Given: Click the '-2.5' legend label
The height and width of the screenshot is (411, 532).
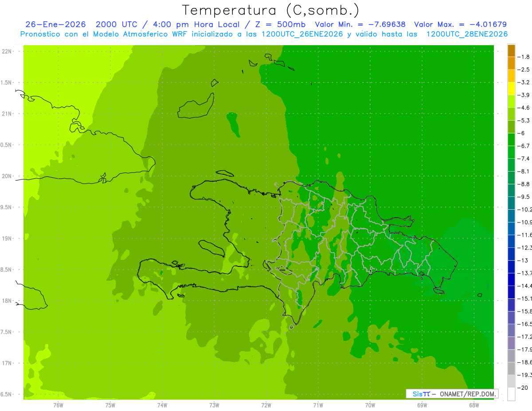Looking at the screenshot, I should click(x=524, y=70).
